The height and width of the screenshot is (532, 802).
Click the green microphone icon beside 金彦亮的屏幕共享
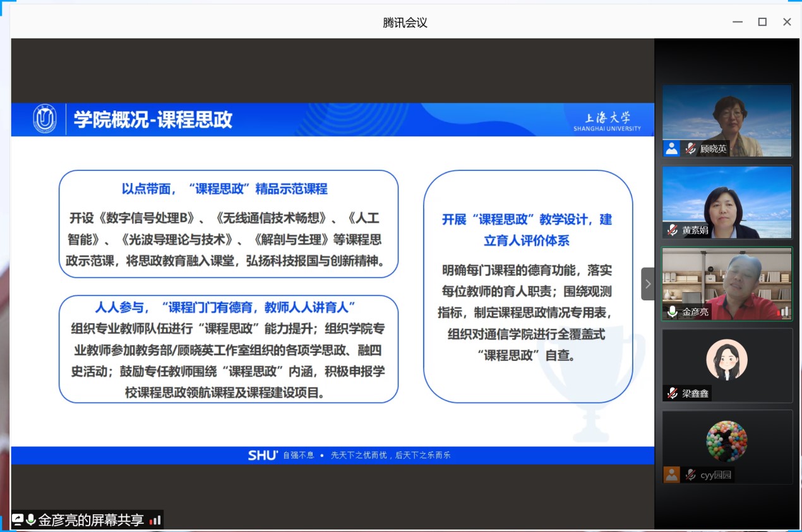tap(30, 520)
